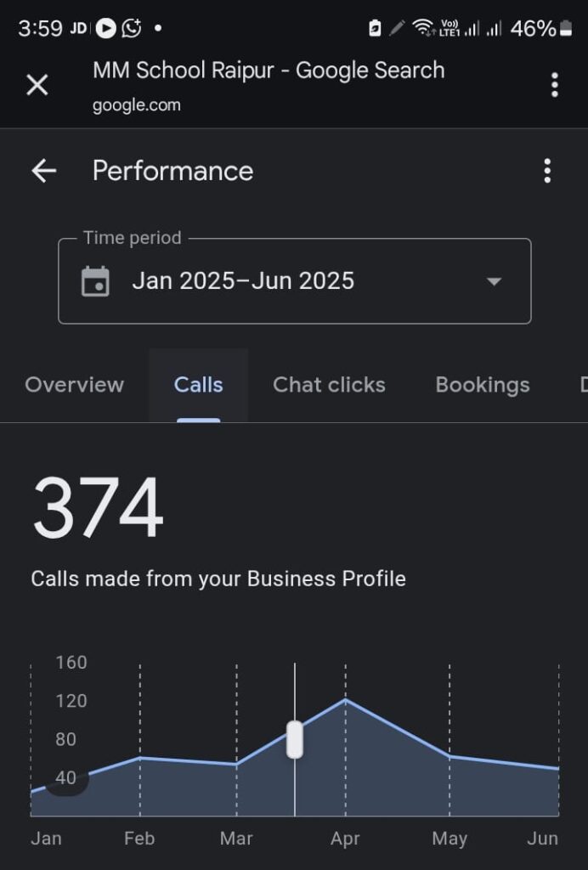Open Performance page more options menu
Image resolution: width=588 pixels, height=870 pixels.
pos(547,171)
